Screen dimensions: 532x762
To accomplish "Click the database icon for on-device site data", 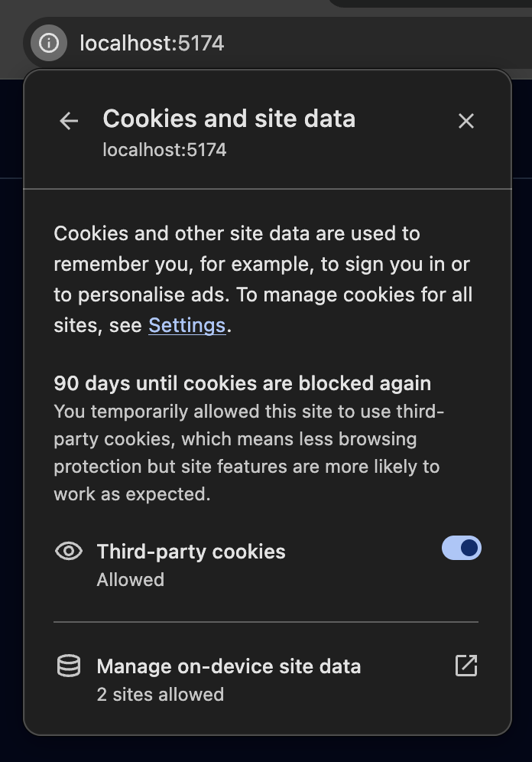I will click(x=69, y=666).
